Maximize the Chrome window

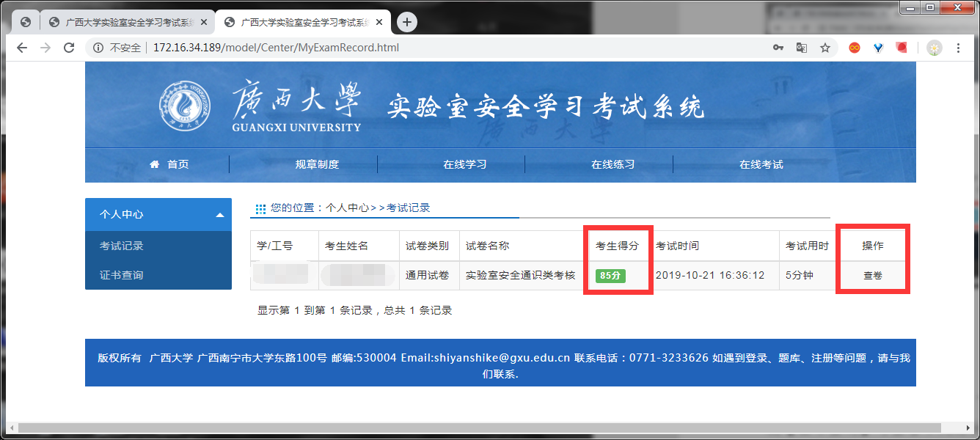[x=929, y=7]
